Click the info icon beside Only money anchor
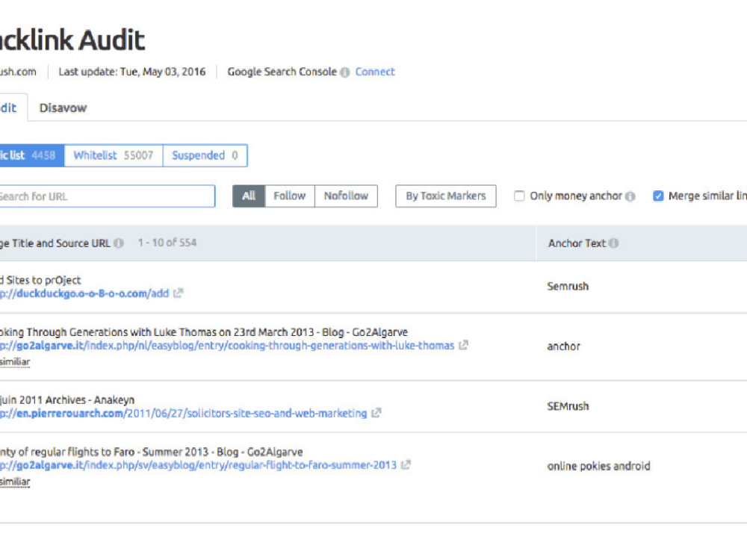 (630, 196)
